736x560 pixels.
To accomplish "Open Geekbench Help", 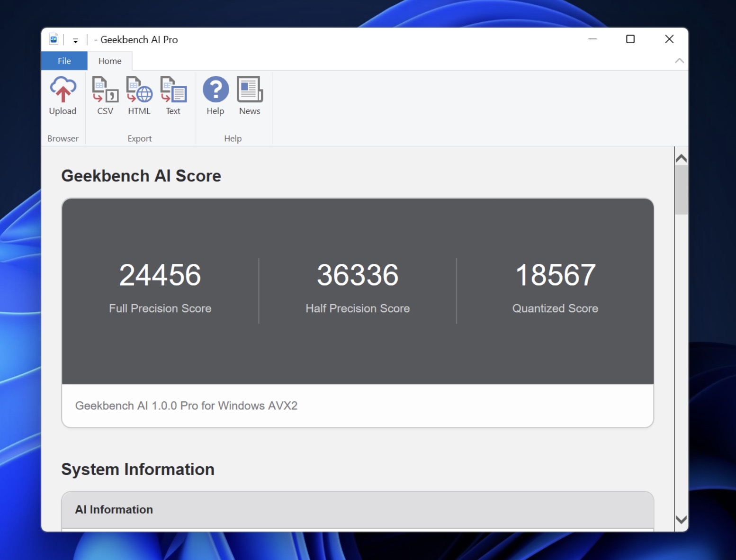I will 215,96.
